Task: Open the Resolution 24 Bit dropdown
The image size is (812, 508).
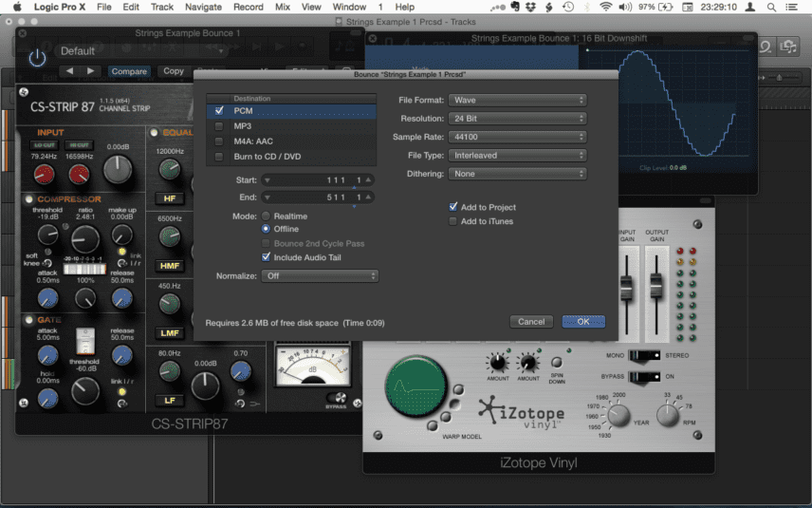Action: coord(517,119)
